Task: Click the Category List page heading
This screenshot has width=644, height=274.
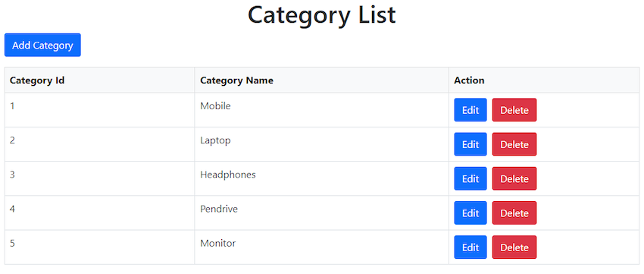Action: [x=321, y=15]
